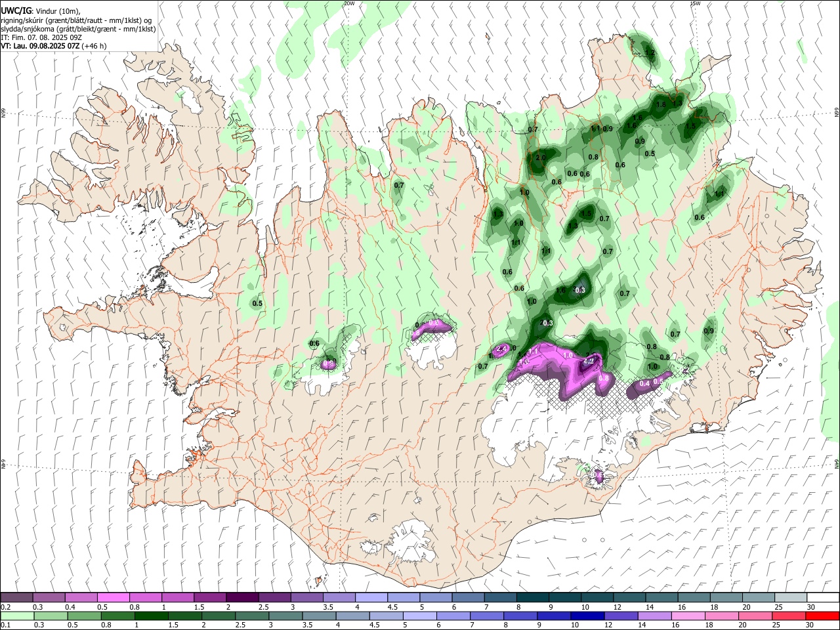Click the palest green 0.1–0.3 rain swatch
Screen dimensions: 840x630
pos(17,616)
